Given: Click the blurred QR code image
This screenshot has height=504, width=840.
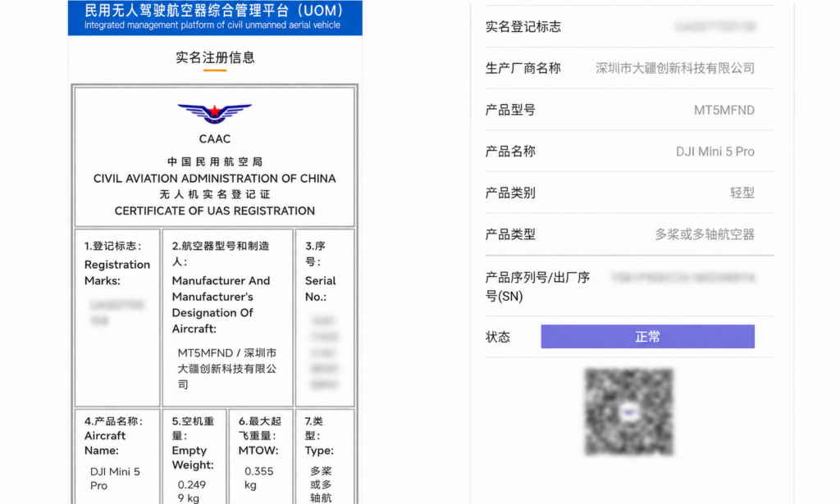Looking at the screenshot, I should coord(629,412).
